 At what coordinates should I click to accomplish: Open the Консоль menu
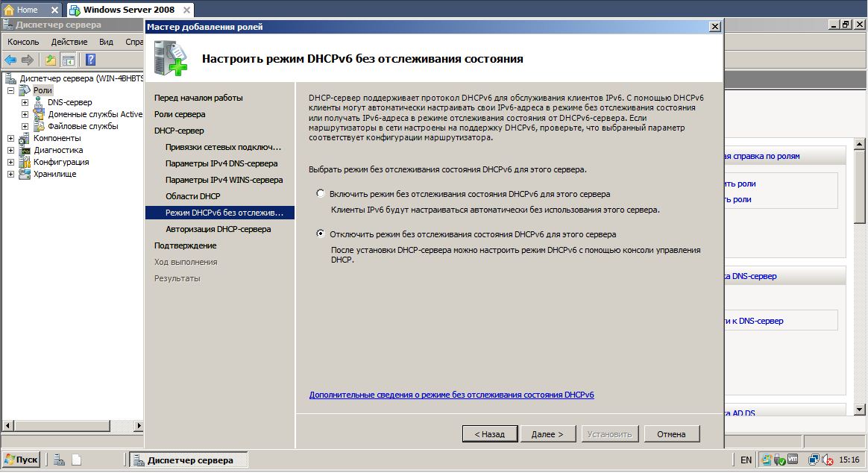[x=23, y=42]
